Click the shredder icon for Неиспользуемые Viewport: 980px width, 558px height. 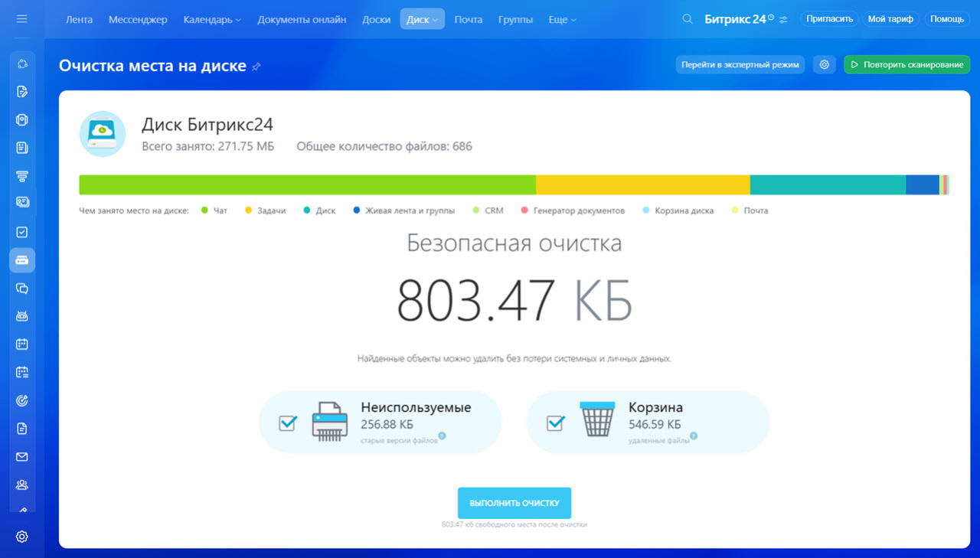point(330,422)
